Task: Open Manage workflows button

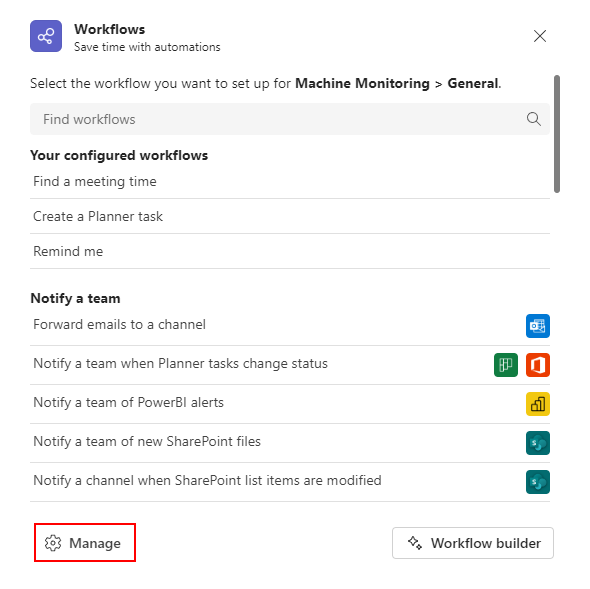Action: pos(85,543)
